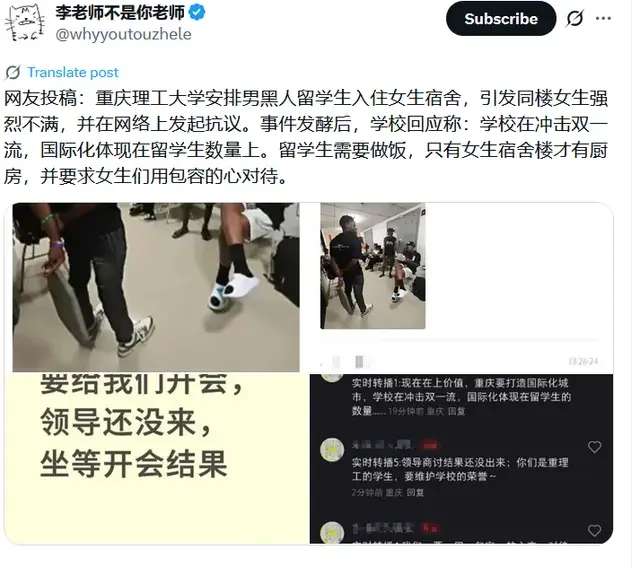This screenshot has width=640, height=567.
Task: Open bottom-left yellow text image
Action: point(156,458)
